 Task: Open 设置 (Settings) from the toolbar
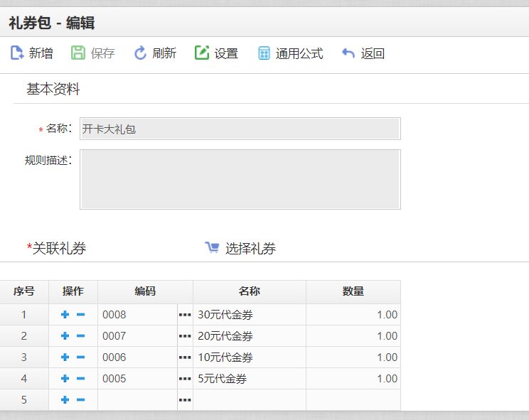(202, 53)
